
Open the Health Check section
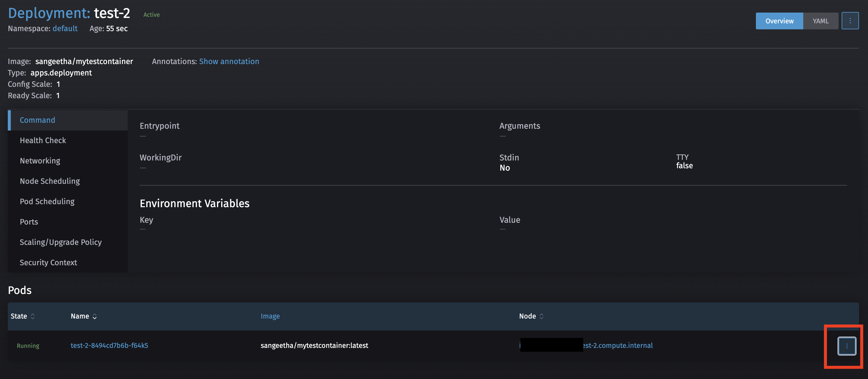68,140
